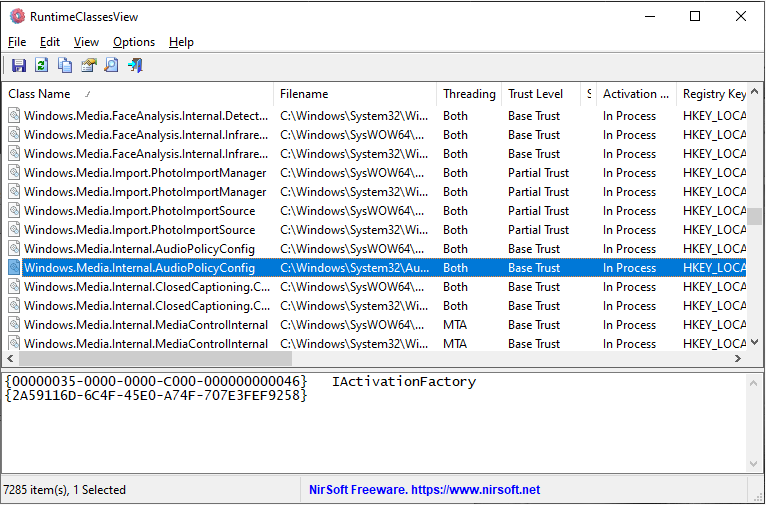
Task: Sort by the Threading column header
Action: [x=469, y=94]
